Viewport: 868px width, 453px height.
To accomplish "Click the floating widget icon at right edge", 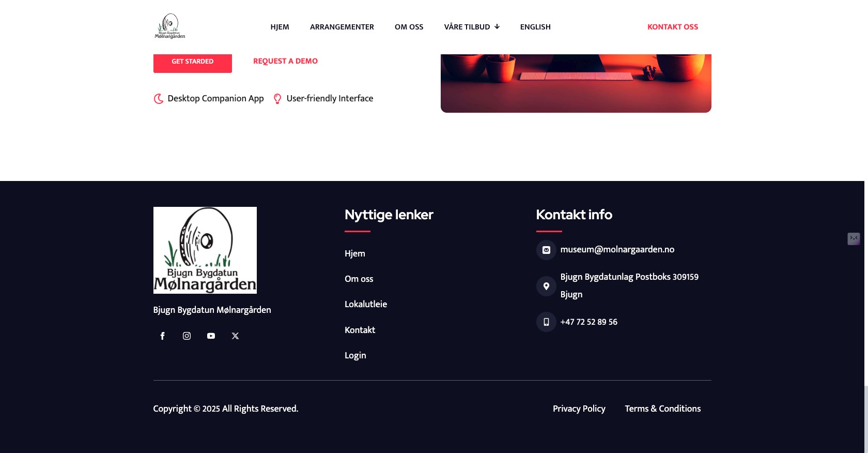I will coord(854,238).
